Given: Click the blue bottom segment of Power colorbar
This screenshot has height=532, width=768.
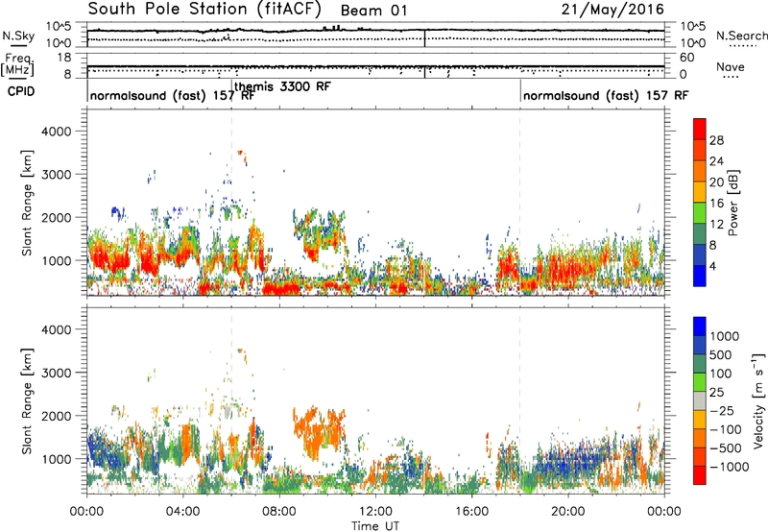Looking at the screenshot, I should pyautogui.click(x=700, y=276).
